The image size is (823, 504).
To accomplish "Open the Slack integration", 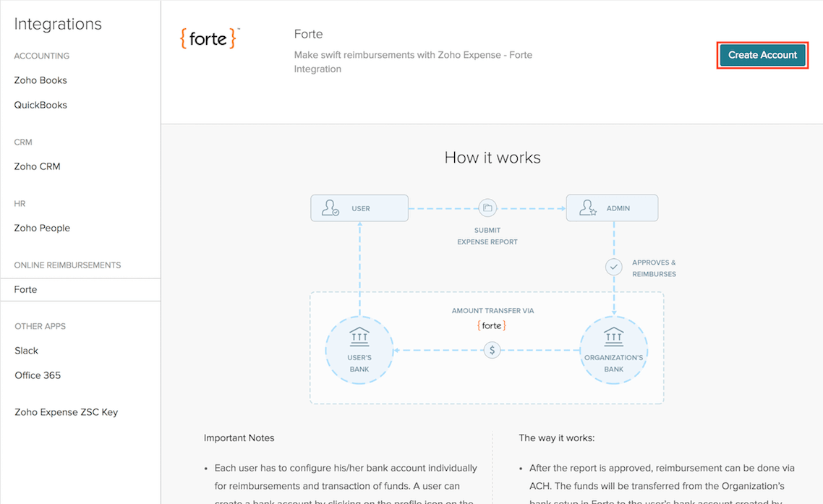I will point(26,351).
